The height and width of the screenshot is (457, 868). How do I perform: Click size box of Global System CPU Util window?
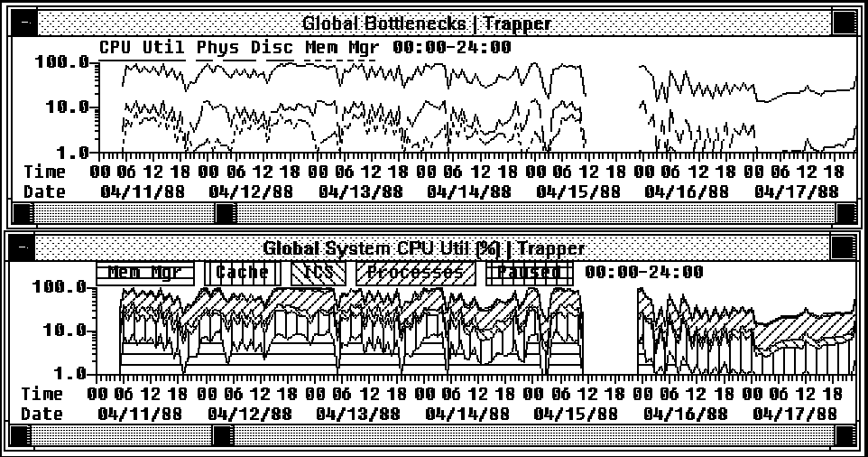(844, 247)
